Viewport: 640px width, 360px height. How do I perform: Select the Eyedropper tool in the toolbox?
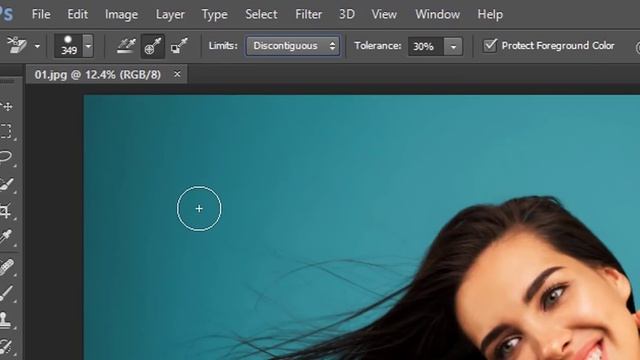[x=6, y=237]
